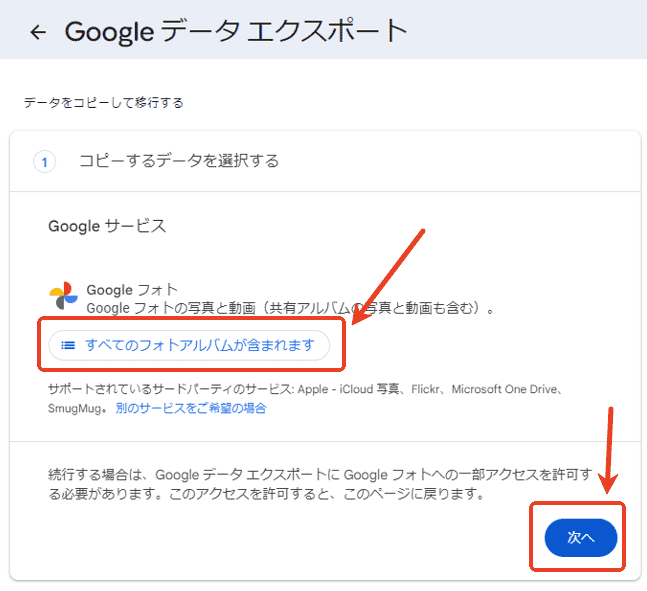Open the 別のサービスをご希望の場合 link

pyautogui.click(x=190, y=408)
